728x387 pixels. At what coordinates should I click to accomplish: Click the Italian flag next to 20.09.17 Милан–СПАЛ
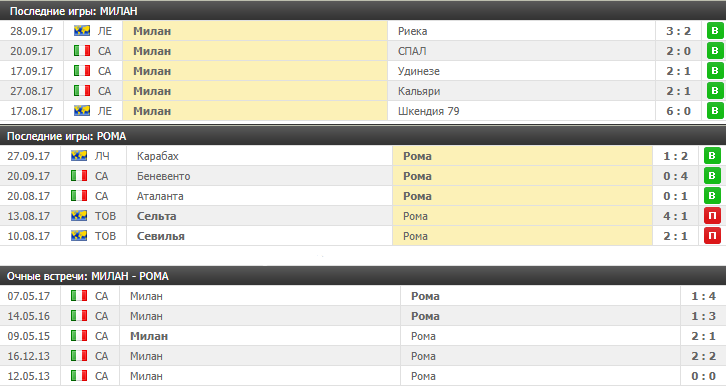tap(82, 51)
